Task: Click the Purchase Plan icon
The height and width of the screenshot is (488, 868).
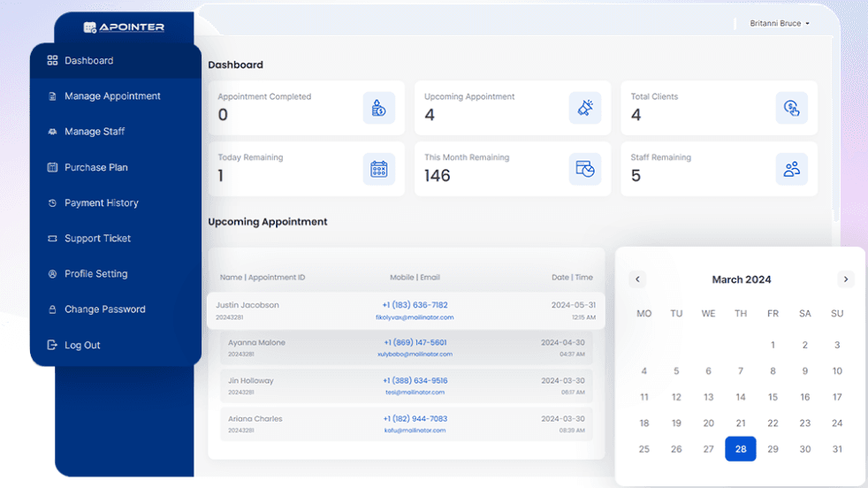Action: click(x=52, y=167)
